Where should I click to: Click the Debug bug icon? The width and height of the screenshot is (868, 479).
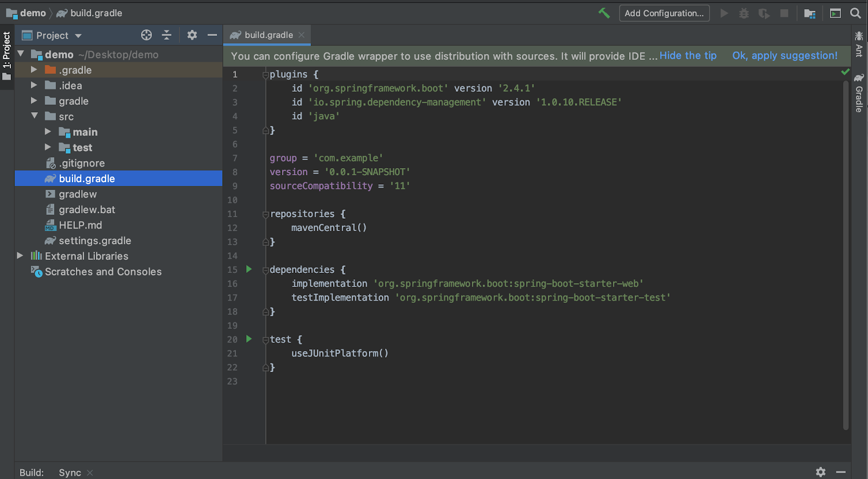744,13
